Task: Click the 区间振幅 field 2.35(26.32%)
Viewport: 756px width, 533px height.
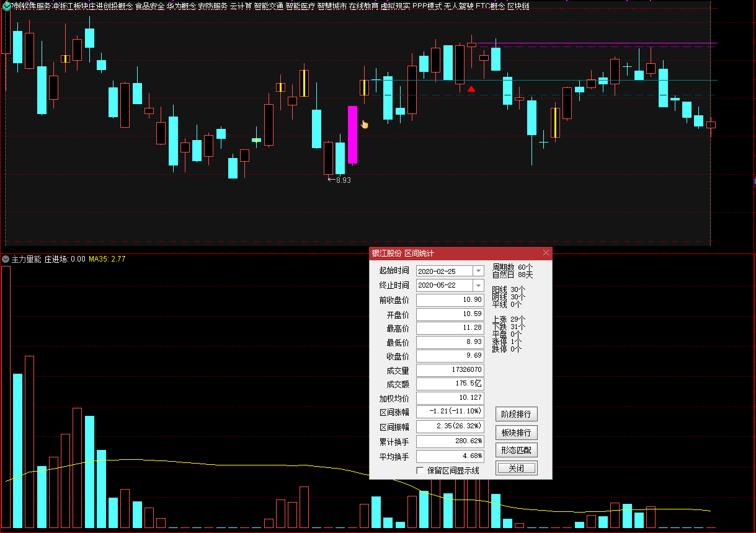Action: [450, 426]
